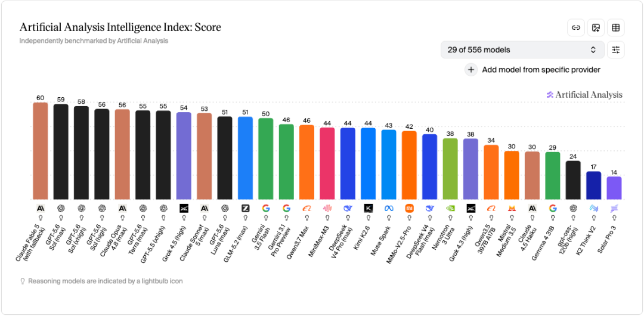Screen dimensions: 644x316
Task: Click the Anthropic logo under Claude Fable 5
Action: (41, 208)
